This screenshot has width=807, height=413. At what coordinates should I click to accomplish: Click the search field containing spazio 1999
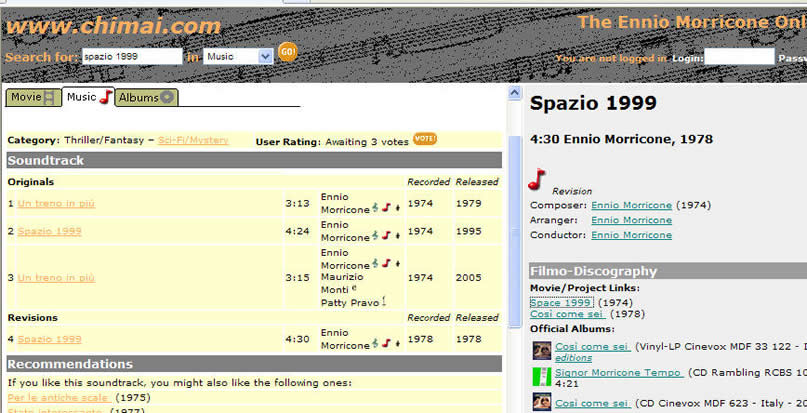point(132,56)
